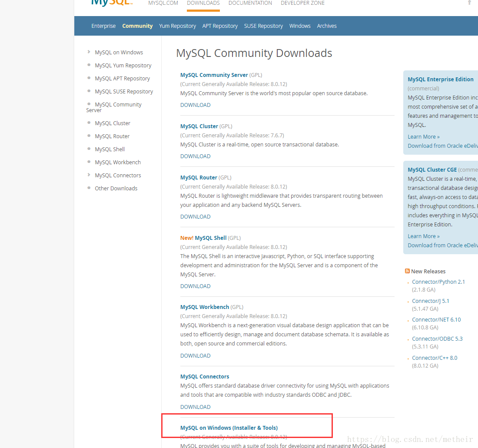Click Download from Oracle eDelivery under Cluster CGE
Screen dimensions: 478x448
point(443,246)
